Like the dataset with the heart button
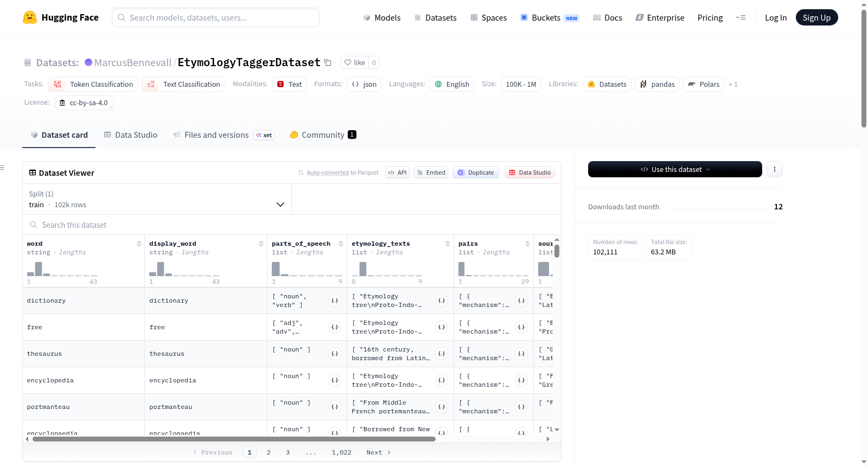 [x=354, y=62]
